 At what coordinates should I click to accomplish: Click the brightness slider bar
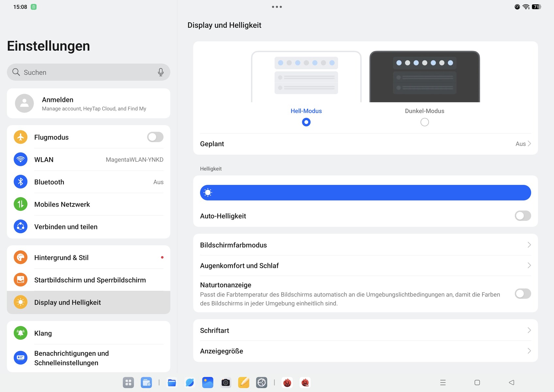click(x=366, y=193)
